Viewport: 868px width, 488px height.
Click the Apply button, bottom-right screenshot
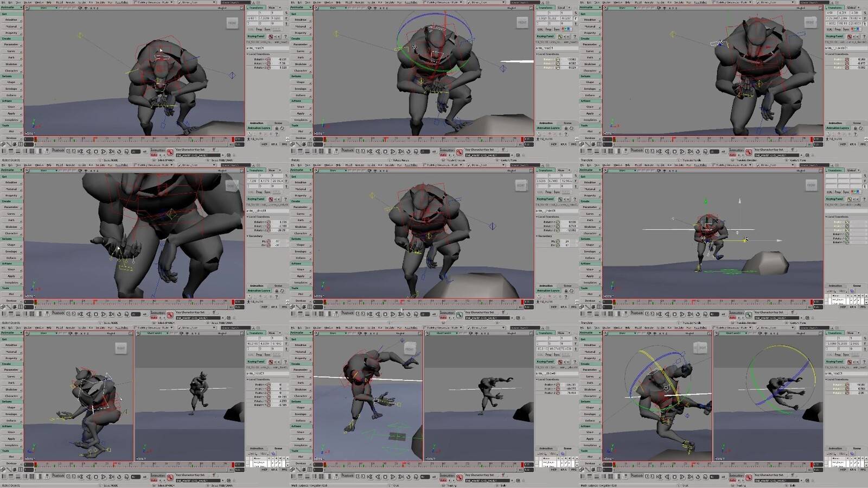[590, 439]
